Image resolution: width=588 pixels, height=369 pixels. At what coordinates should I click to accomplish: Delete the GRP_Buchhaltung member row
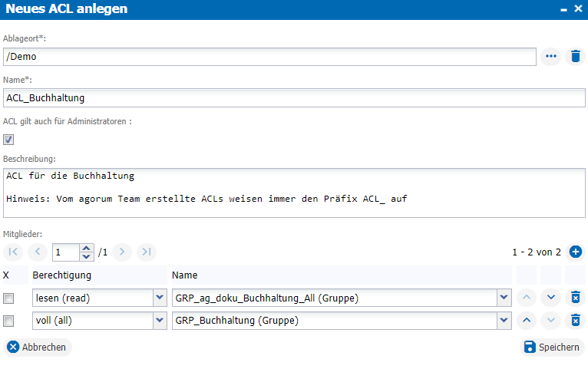[575, 321]
